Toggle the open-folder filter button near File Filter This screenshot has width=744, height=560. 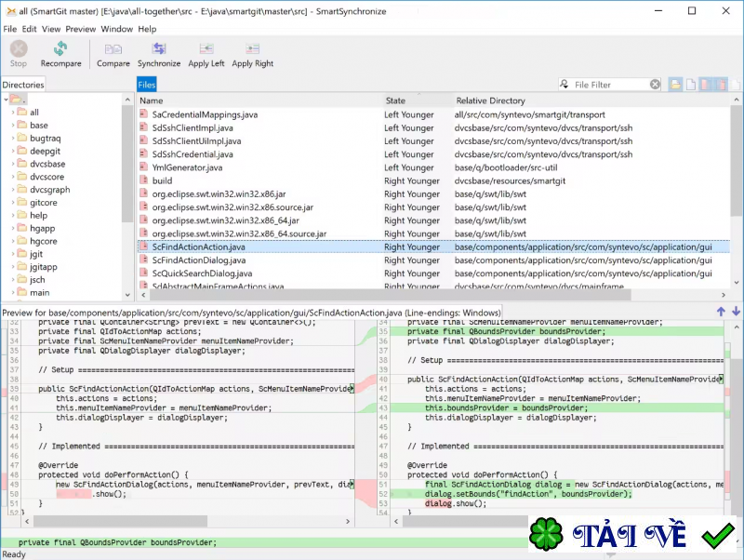coord(675,85)
